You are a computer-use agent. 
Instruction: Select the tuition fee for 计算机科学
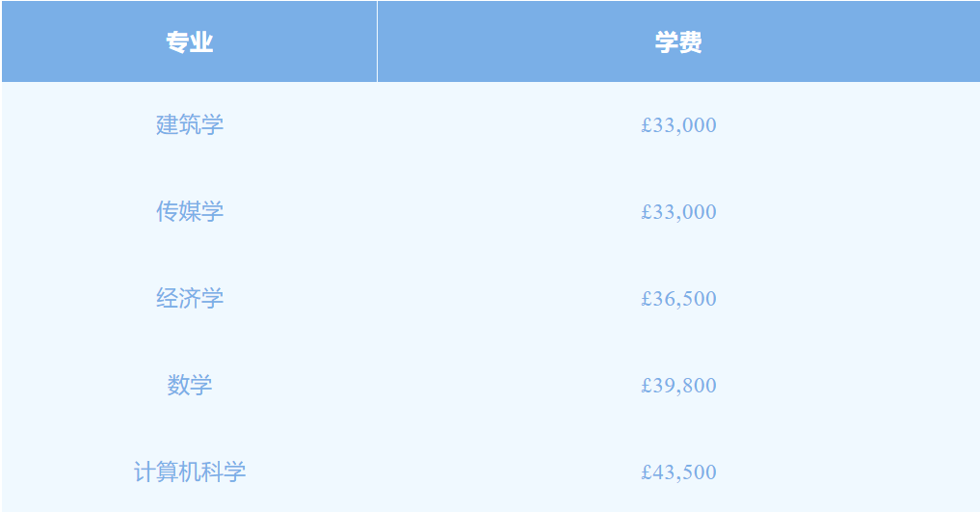pyautogui.click(x=678, y=472)
